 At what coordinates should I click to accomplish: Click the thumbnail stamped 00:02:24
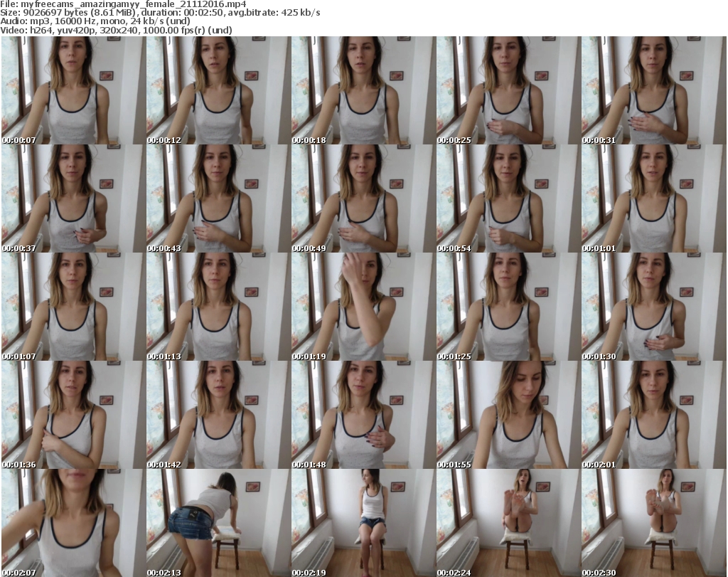click(x=508, y=523)
